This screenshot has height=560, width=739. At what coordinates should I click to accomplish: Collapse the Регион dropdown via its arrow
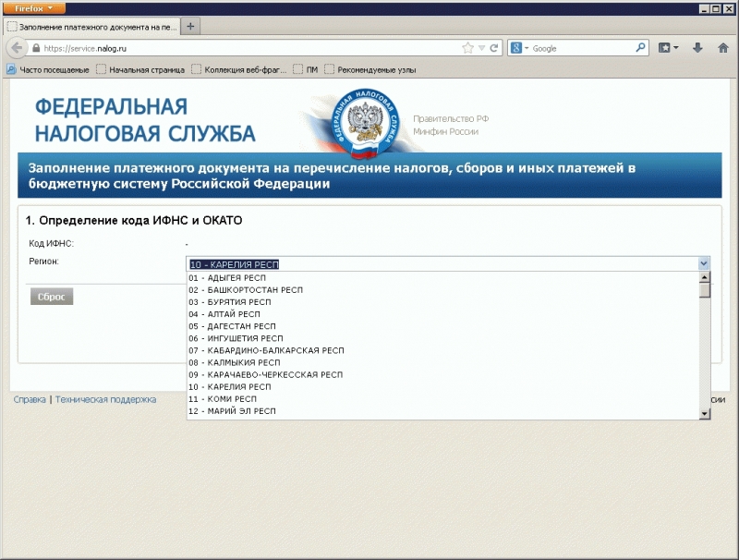[x=704, y=263]
